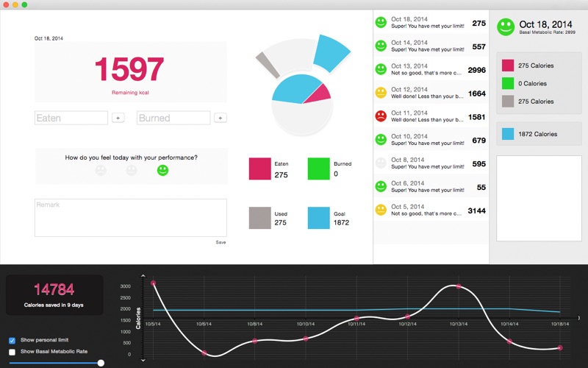
Task: Open the Oct 13, 2014 log entry
Action: 431,69
